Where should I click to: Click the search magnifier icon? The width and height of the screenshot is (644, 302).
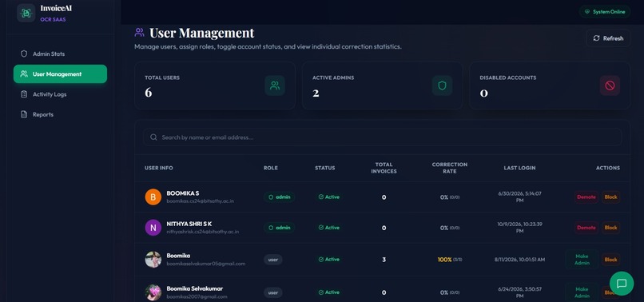[x=153, y=137]
